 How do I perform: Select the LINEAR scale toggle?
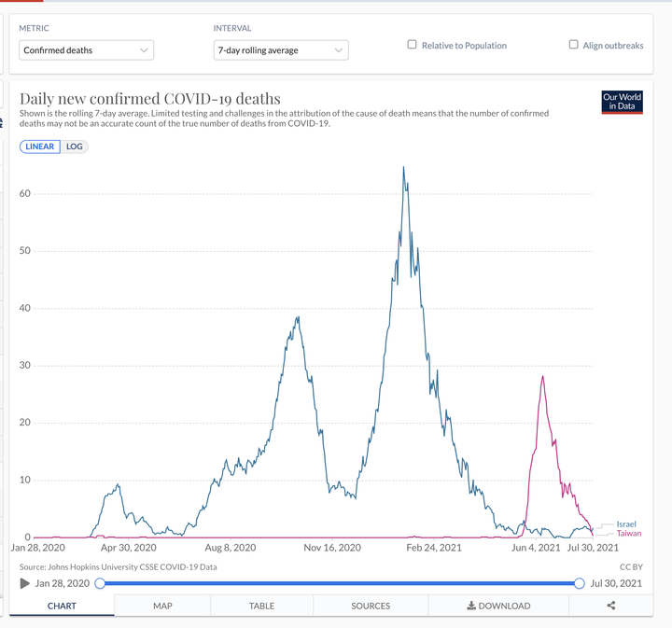pyautogui.click(x=40, y=147)
